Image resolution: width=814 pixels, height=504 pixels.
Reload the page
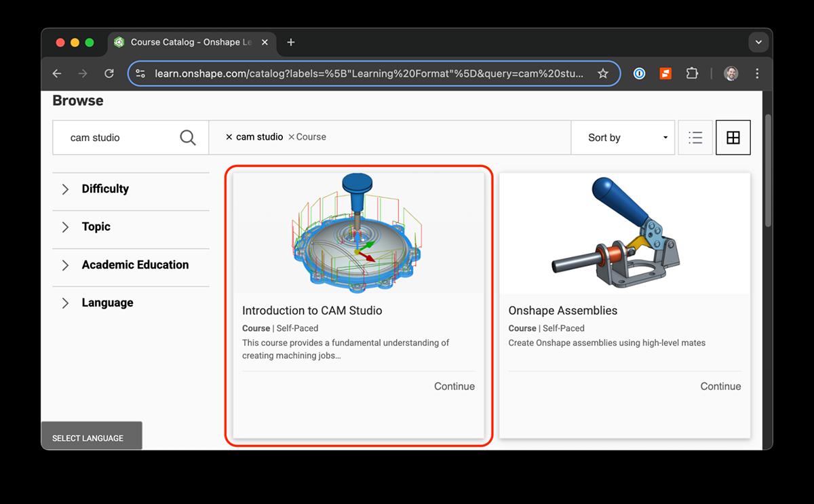coord(109,73)
